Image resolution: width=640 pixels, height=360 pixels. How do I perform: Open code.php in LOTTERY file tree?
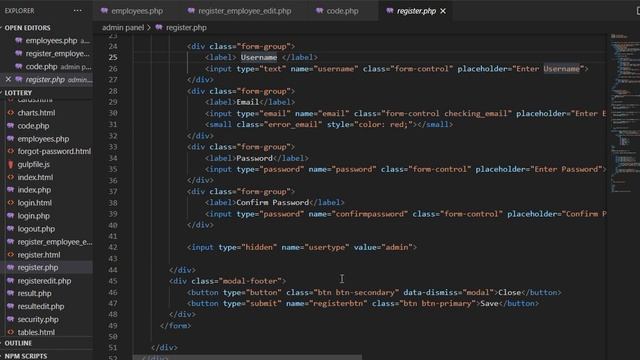coord(33,126)
